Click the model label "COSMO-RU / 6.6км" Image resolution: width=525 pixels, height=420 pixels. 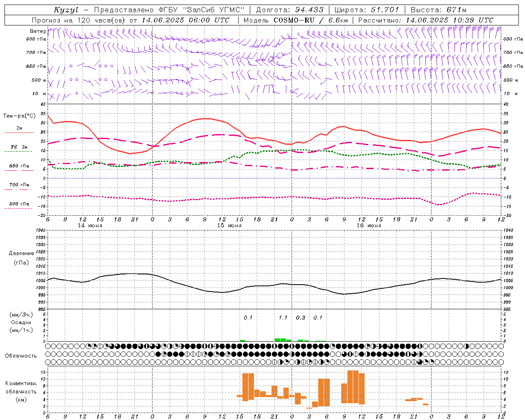[x=310, y=20]
